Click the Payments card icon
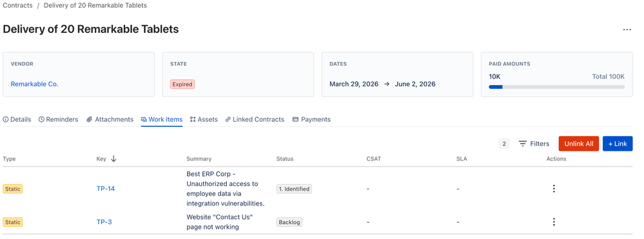Screen dimensions: 644x239 tap(295, 120)
